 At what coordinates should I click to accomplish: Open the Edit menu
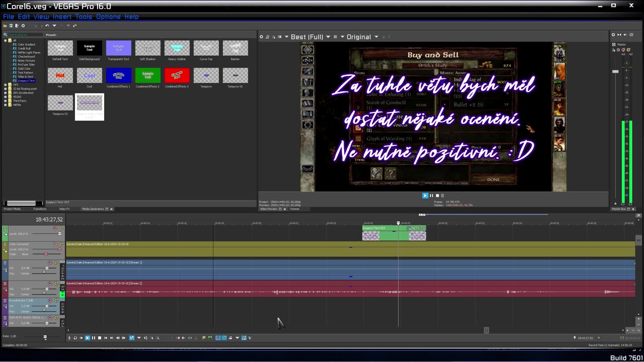pos(24,17)
